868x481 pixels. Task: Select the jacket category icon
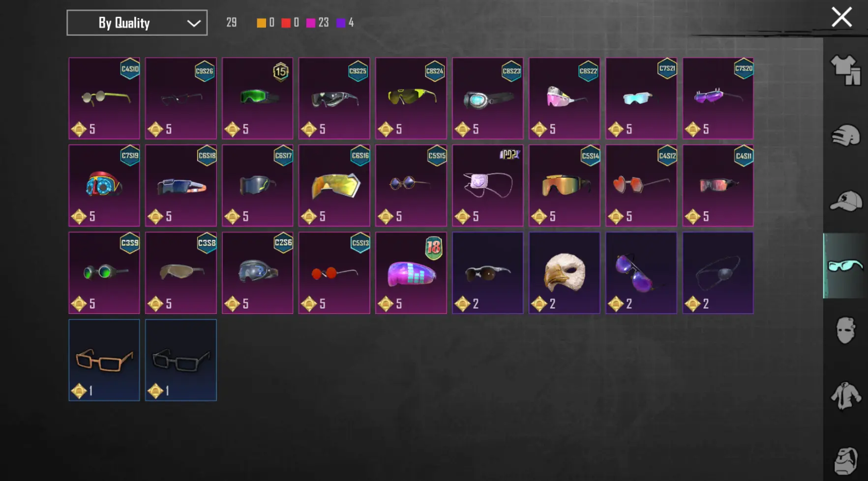coord(845,396)
